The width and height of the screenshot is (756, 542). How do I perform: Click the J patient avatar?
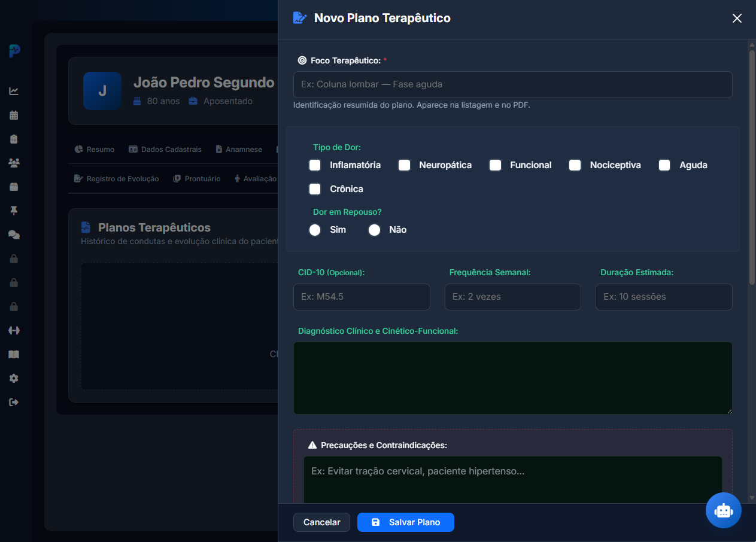point(102,91)
